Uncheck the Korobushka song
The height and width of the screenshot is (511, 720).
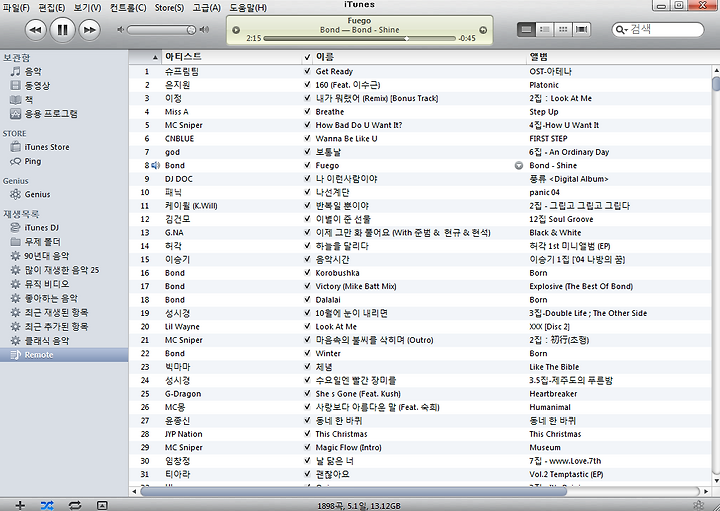click(x=307, y=273)
